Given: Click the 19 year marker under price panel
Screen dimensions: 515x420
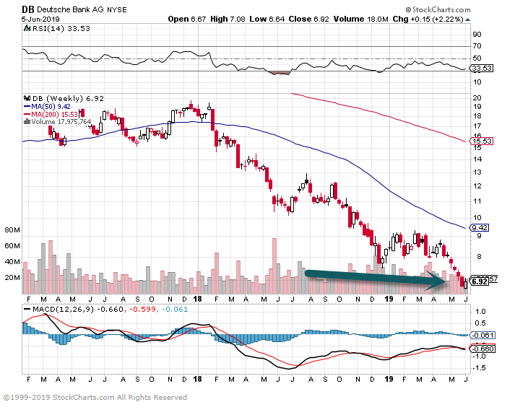Looking at the screenshot, I should click(x=389, y=299).
